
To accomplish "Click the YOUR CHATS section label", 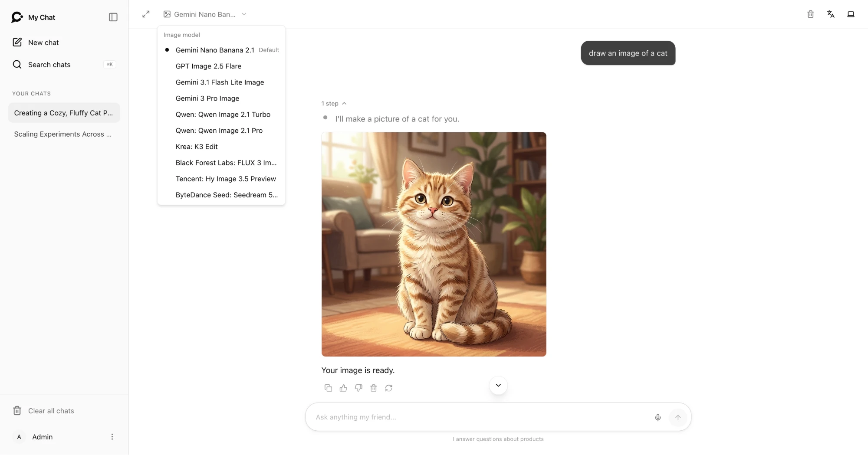I will (31, 94).
